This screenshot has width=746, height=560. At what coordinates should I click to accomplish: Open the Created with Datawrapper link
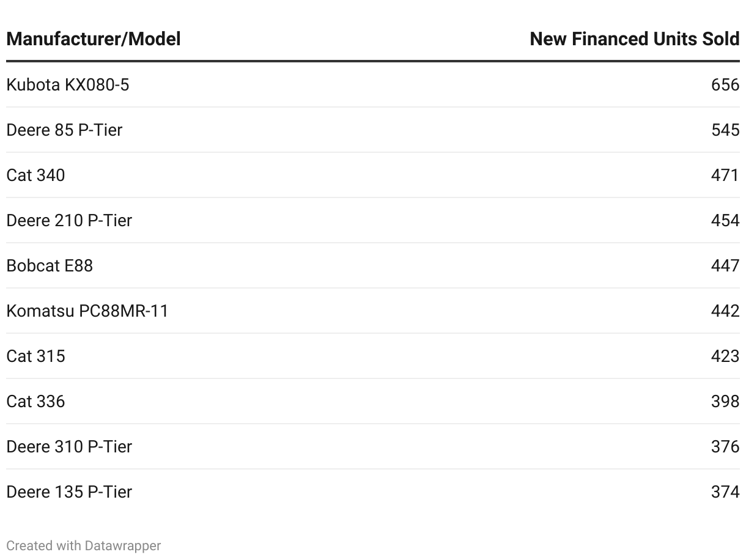(84, 545)
